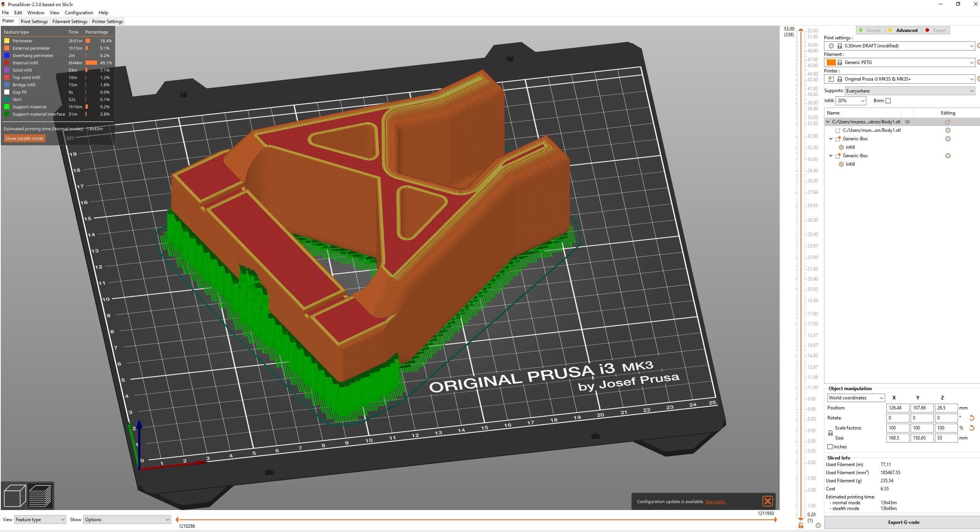This screenshot has height=532, width=980.
Task: Click the Show stealth mode button
Action: click(24, 138)
